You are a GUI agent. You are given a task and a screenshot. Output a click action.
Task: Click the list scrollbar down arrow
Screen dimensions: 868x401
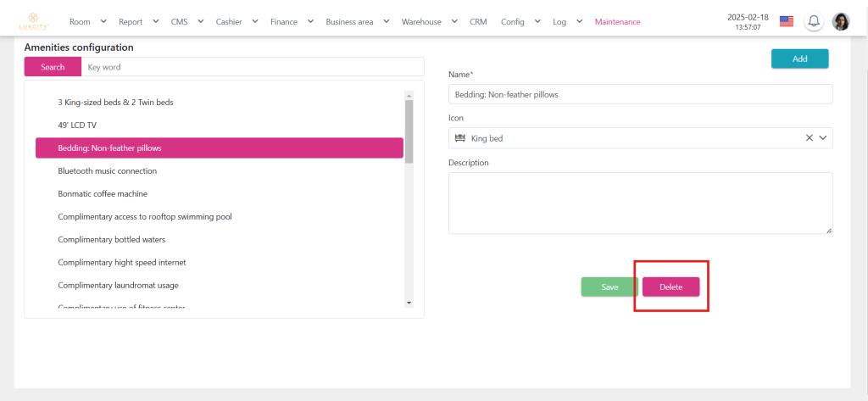[x=409, y=303]
